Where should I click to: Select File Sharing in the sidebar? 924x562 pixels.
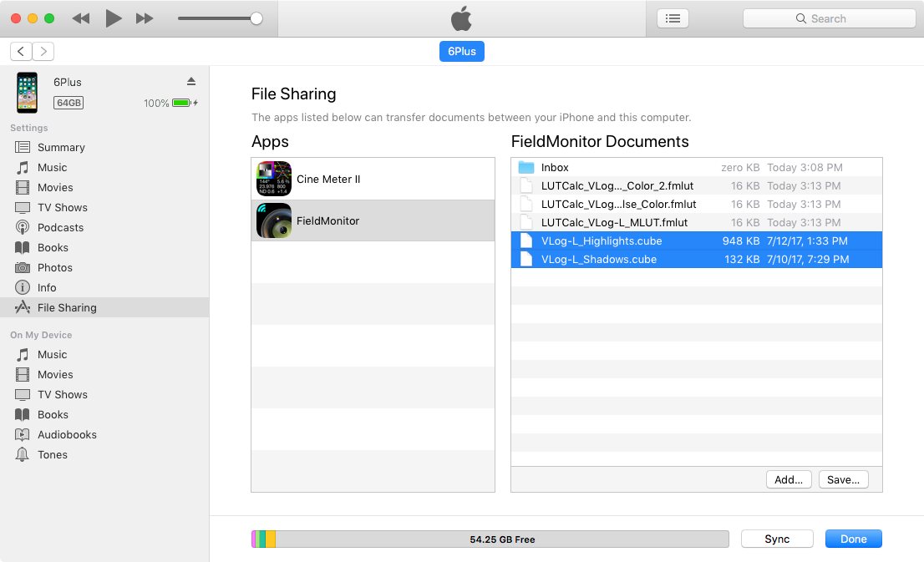pos(104,307)
